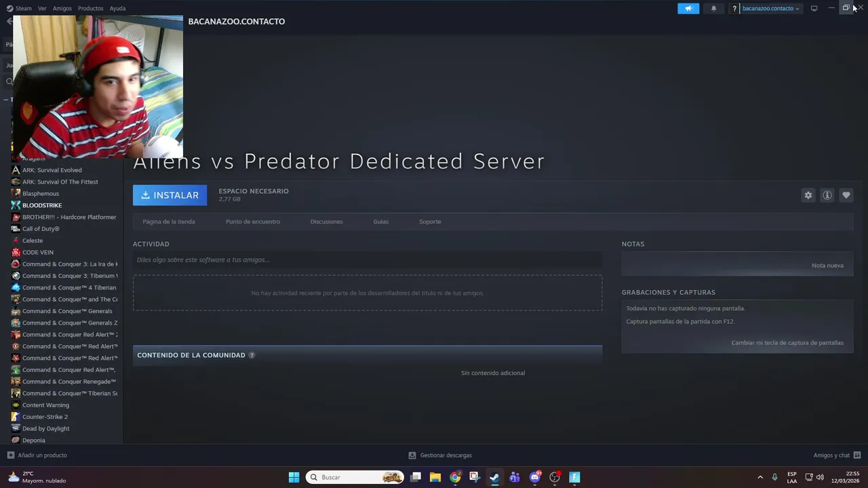Click the question mark help icon

734,9
